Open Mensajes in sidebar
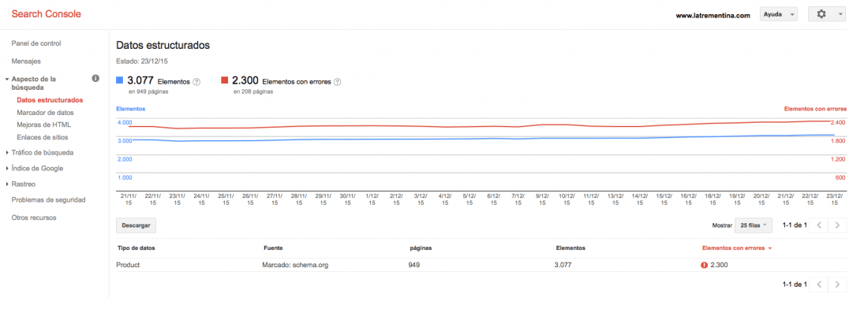Screen dimensions: 868x335 click(x=26, y=61)
